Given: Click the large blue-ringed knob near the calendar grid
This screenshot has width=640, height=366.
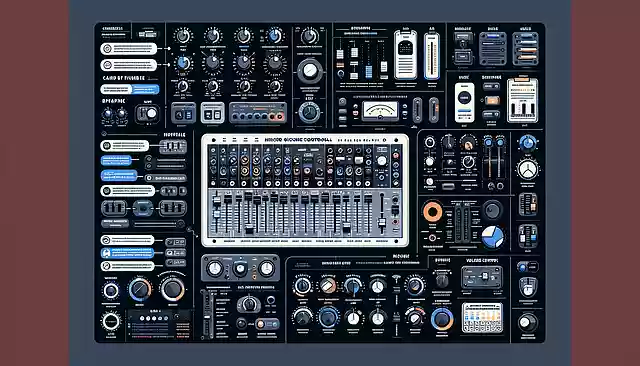Looking at the screenshot, I should [442, 319].
